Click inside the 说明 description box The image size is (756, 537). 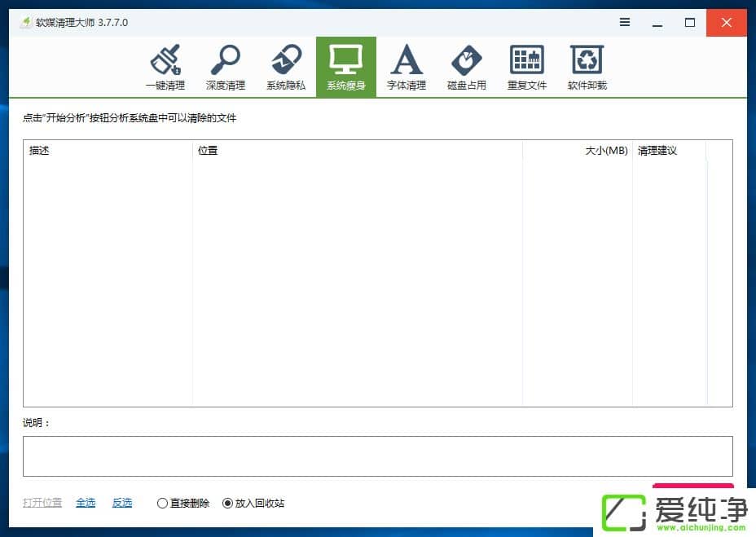point(378,456)
